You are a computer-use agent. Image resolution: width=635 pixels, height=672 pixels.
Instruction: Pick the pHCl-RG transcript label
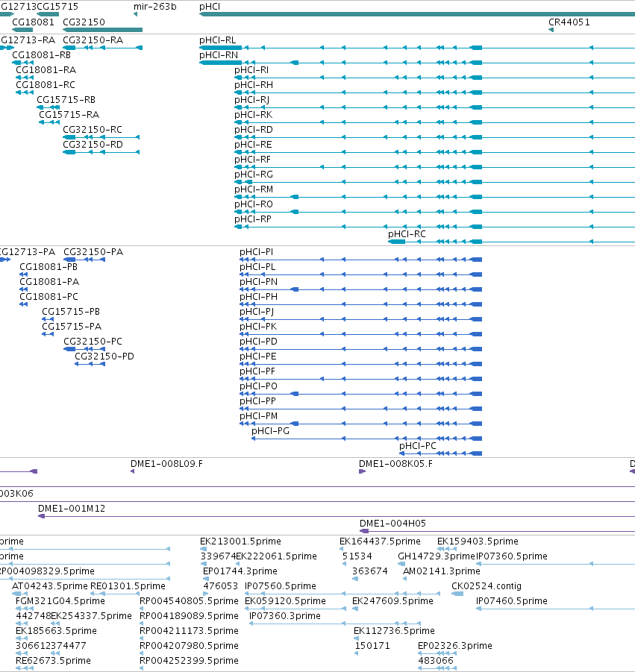pyautogui.click(x=254, y=175)
